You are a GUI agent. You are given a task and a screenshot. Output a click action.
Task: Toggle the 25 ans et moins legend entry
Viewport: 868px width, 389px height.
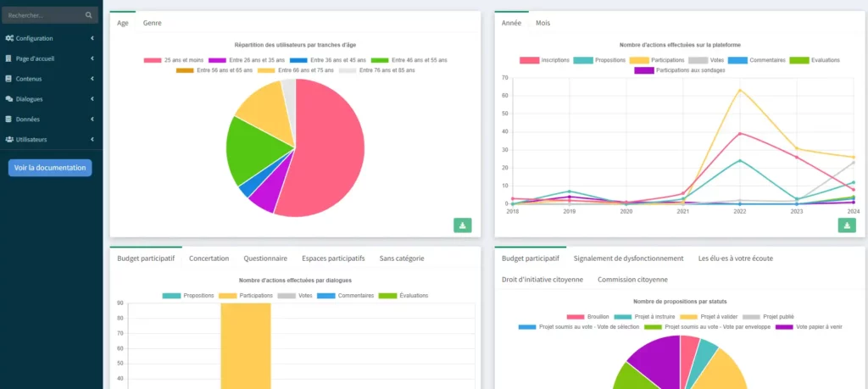point(174,60)
